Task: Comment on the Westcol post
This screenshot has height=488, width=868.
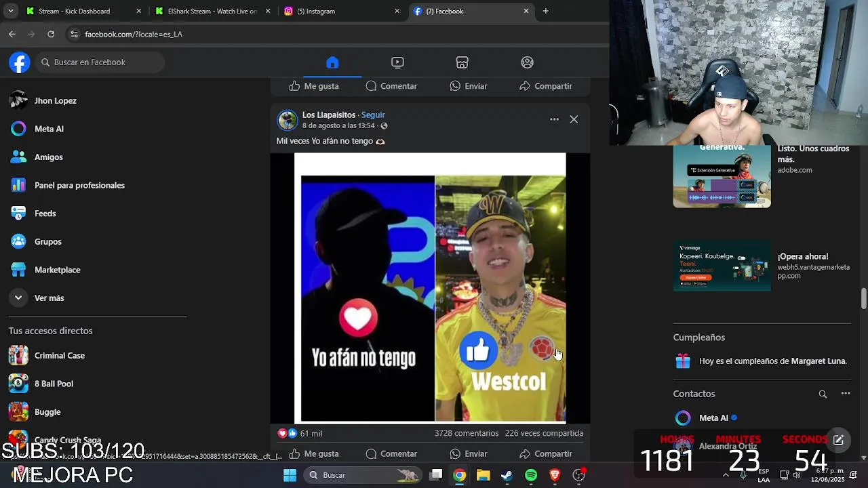Action: [391, 453]
